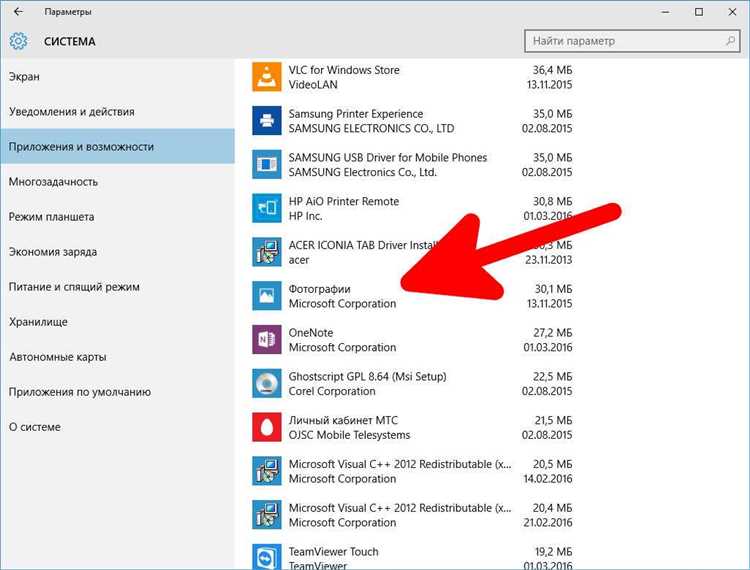Select the Фотографии app name
Screen dimensions: 750x570
click(x=320, y=289)
